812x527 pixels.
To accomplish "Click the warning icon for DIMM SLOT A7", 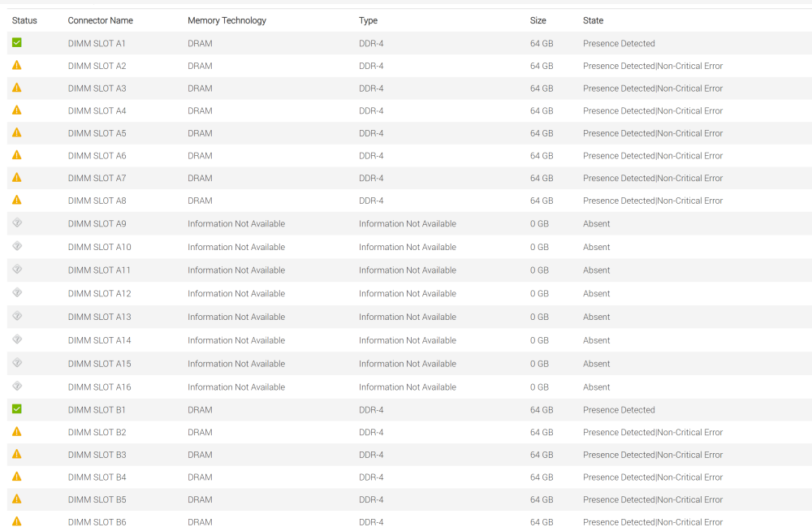I will [16, 177].
